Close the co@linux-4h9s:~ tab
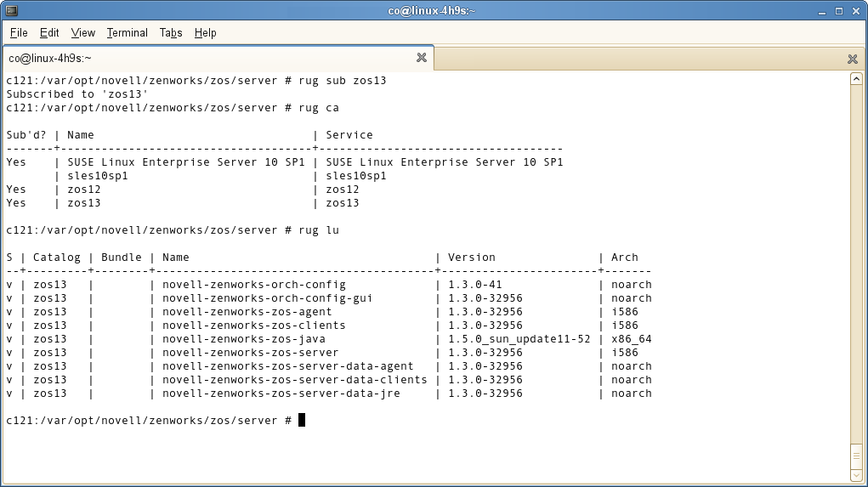This screenshot has height=487, width=868. pyautogui.click(x=422, y=58)
